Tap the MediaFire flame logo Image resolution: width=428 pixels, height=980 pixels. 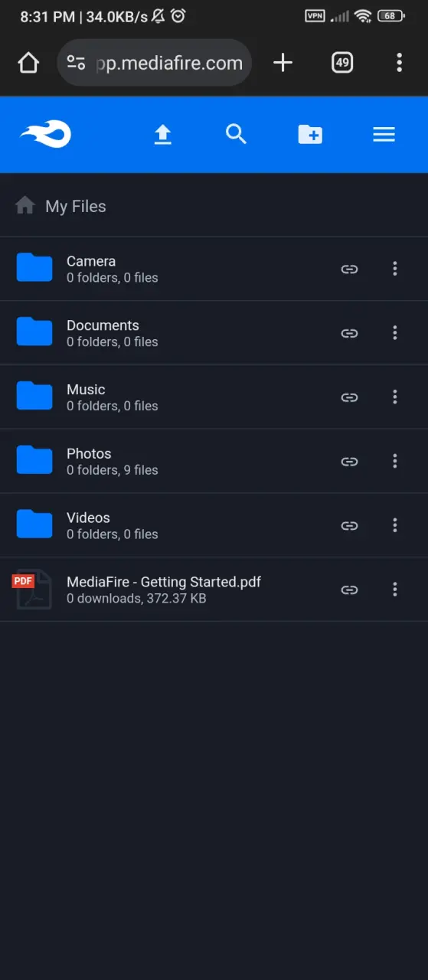point(45,135)
